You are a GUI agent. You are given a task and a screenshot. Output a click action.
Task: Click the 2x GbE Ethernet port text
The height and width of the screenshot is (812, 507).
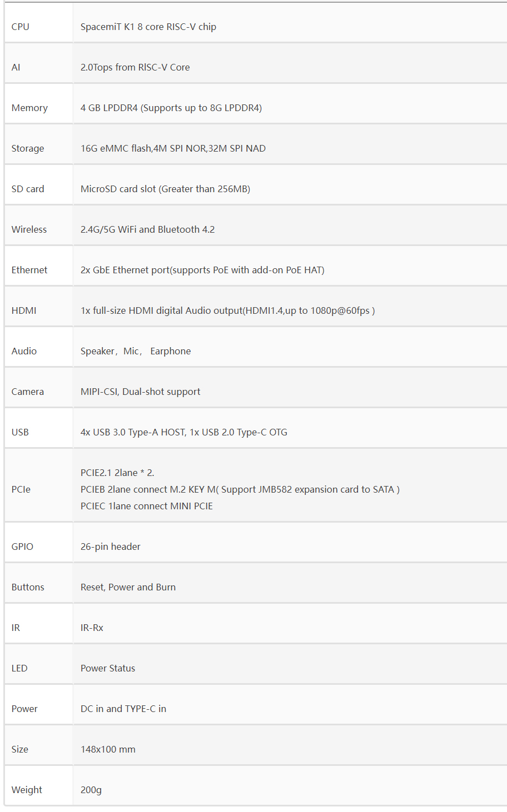point(202,270)
